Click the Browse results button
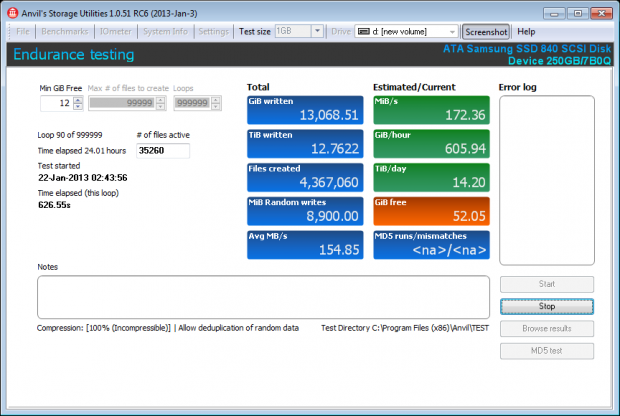 click(547, 329)
